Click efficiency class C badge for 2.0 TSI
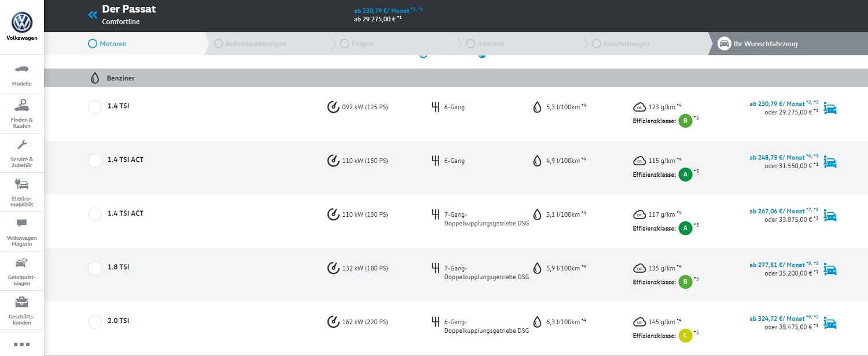This screenshot has height=356, width=868. tap(685, 336)
